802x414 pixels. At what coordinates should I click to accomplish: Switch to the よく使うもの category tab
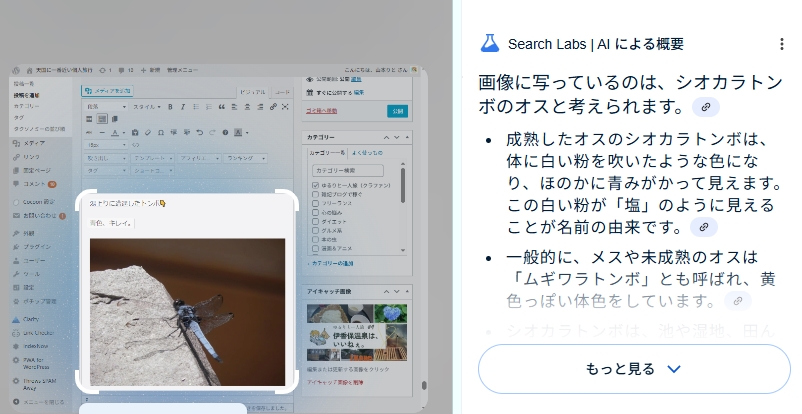tap(367, 152)
